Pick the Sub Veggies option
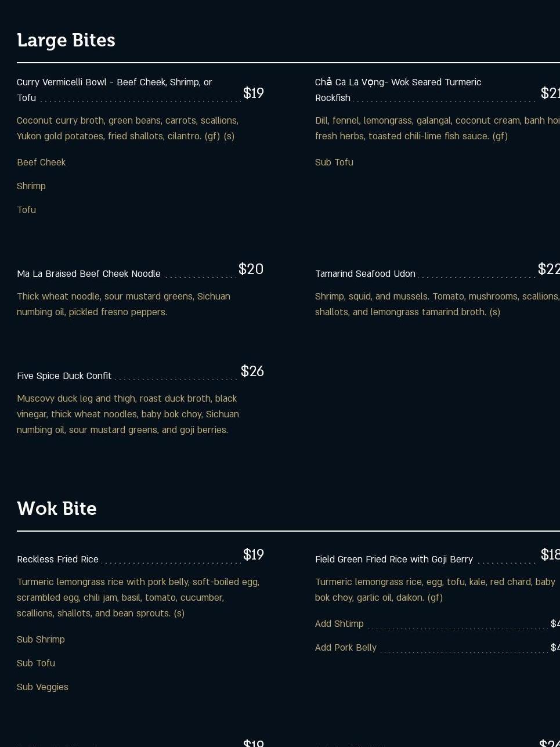 [42, 687]
